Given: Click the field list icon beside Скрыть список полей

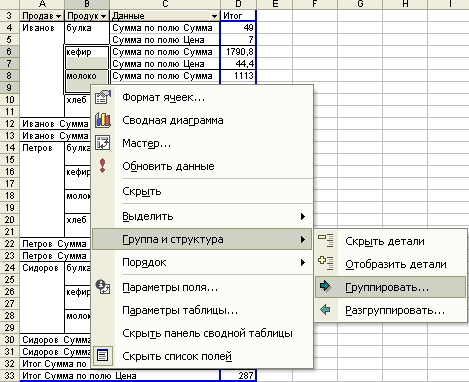Looking at the screenshot, I should (x=103, y=356).
